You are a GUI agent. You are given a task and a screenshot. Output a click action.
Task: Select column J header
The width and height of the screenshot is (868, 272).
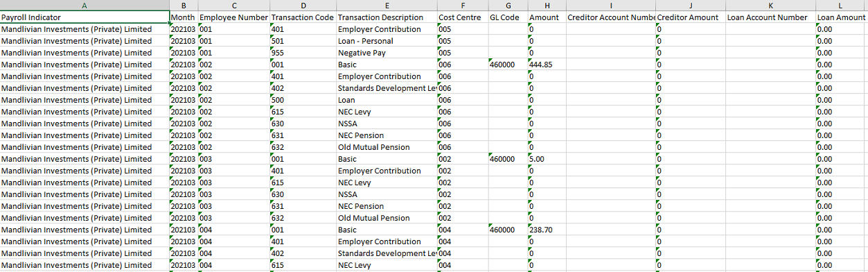pos(691,5)
